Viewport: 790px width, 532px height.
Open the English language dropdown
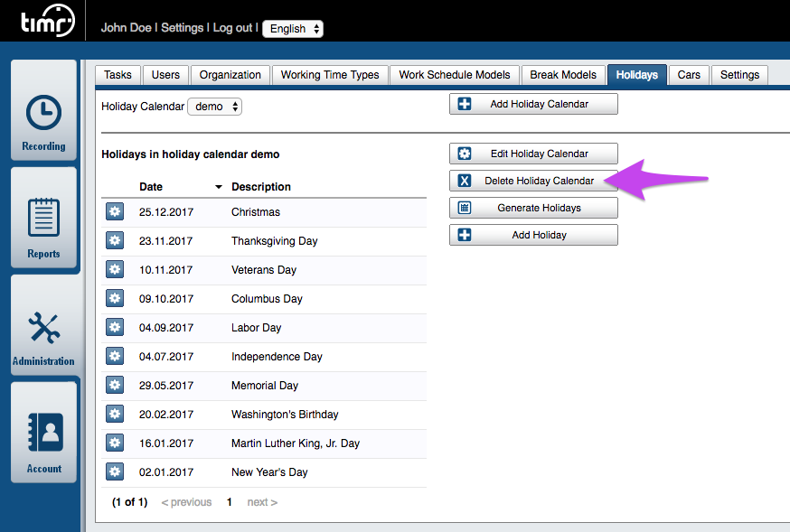coord(292,29)
